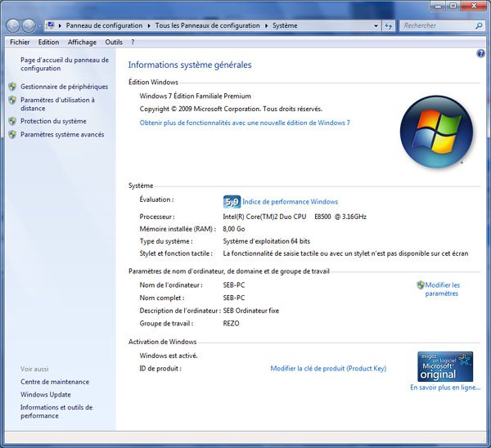The image size is (491, 448).
Task: Click shield icon beside Paramètres d'utilisation à distance
Action: pyautogui.click(x=12, y=100)
